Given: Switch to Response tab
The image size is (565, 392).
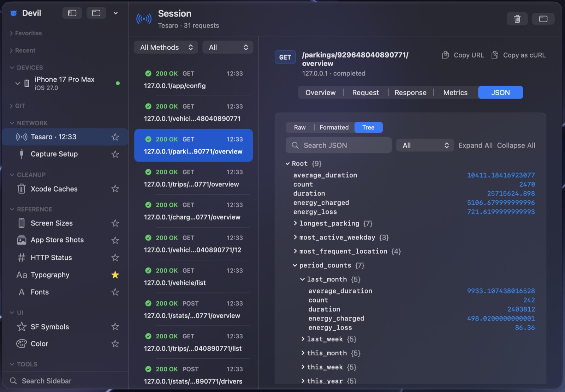Looking at the screenshot, I should 410,92.
